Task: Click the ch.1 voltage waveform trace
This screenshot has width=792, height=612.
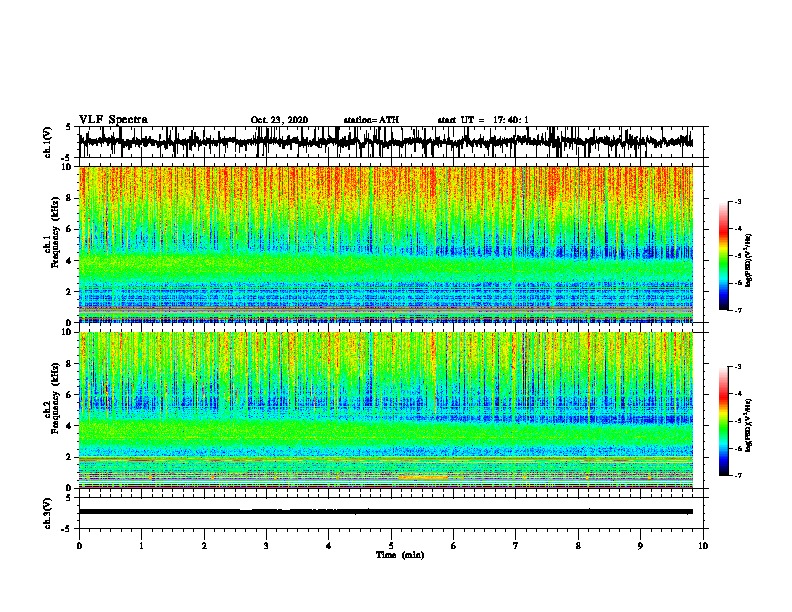Action: (x=386, y=142)
